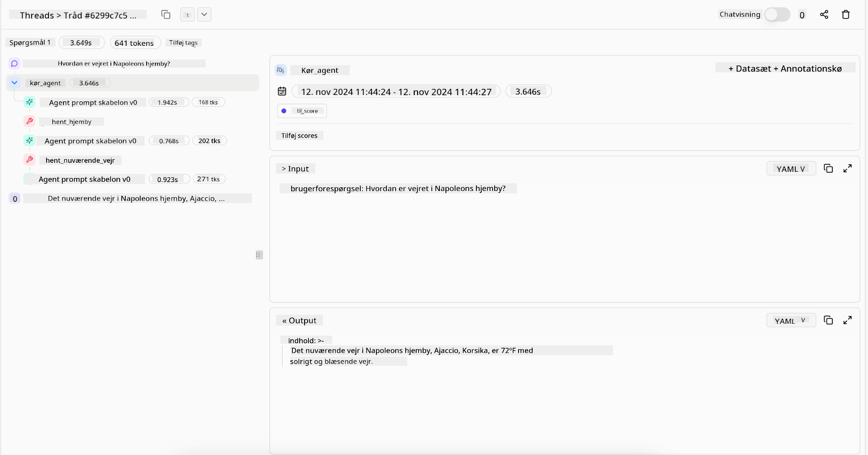Image resolution: width=868 pixels, height=455 pixels.
Task: Select the kør_agent run row
Action: [133, 83]
